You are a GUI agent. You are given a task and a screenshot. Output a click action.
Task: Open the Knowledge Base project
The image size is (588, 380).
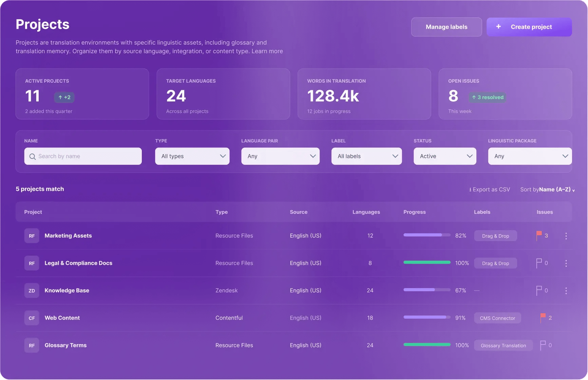[67, 291]
